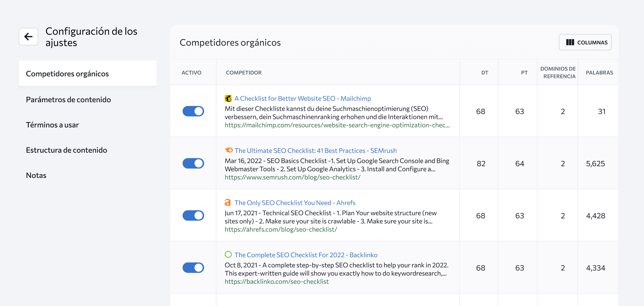Open the Notas section
Image resolution: width=644 pixels, height=306 pixels.
pos(36,175)
